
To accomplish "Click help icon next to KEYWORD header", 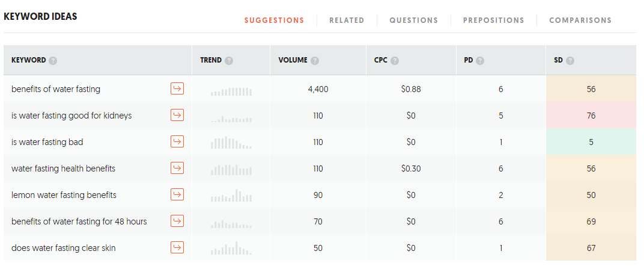I will tap(53, 60).
